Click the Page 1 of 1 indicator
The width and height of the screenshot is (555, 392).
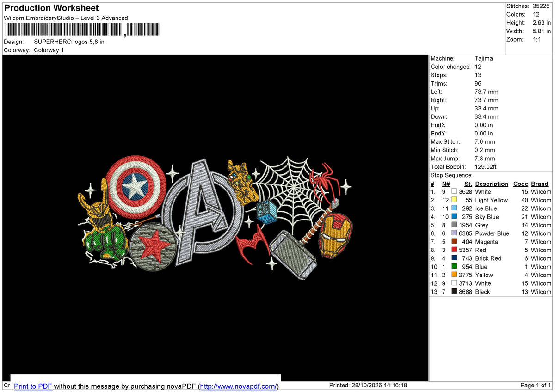pyautogui.click(x=536, y=385)
